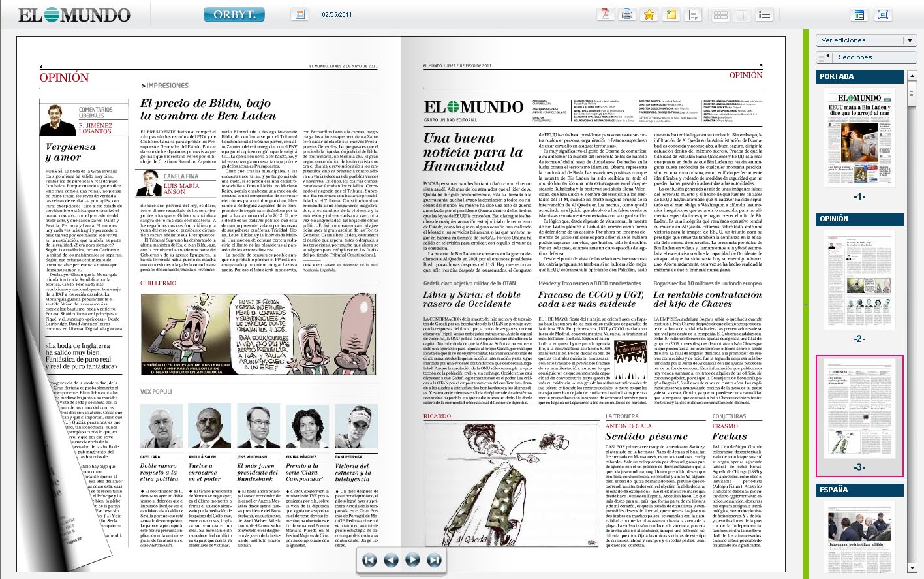Open the Ver ediciones dropdown

(866, 40)
